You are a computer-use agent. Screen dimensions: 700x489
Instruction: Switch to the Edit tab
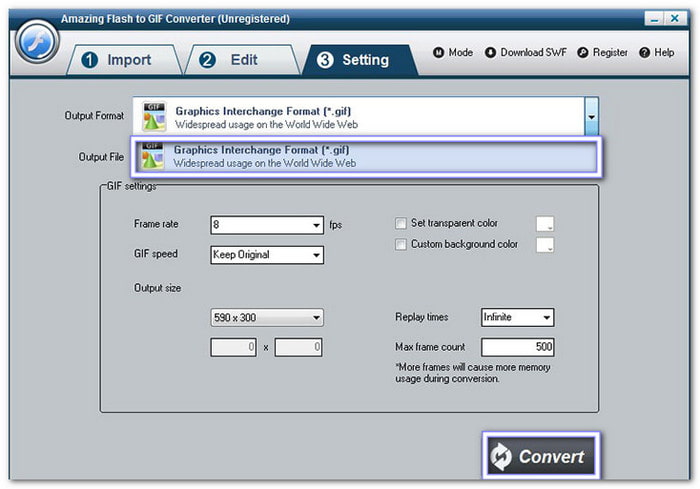click(242, 60)
